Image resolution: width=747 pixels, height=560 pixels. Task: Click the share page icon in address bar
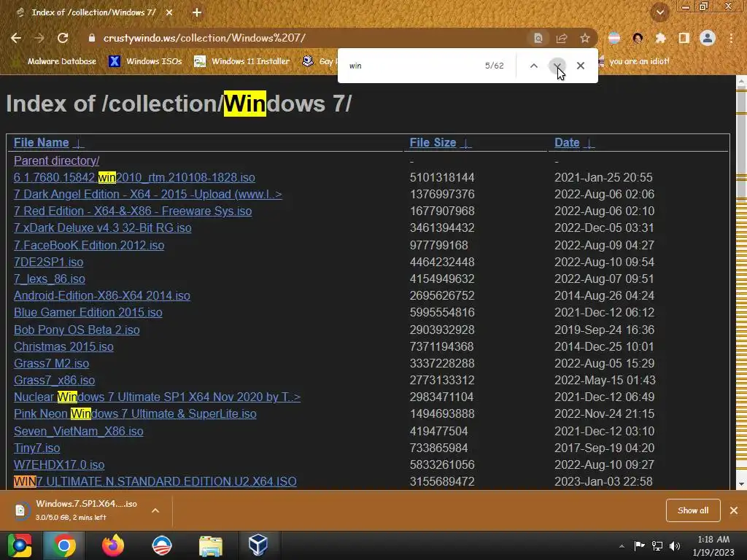(x=562, y=38)
